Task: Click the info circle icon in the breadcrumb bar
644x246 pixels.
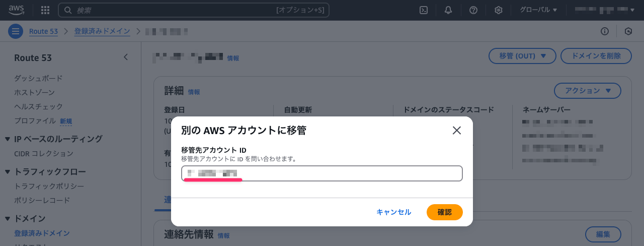Action: pos(605,31)
